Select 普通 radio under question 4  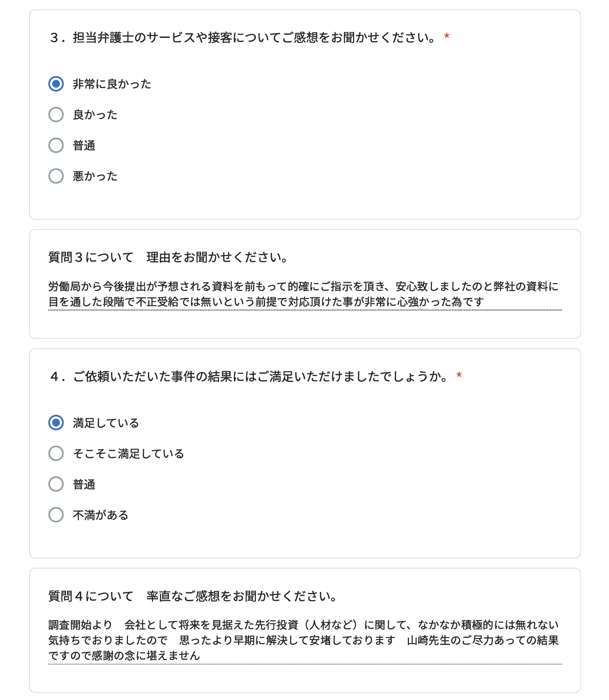coord(56,484)
